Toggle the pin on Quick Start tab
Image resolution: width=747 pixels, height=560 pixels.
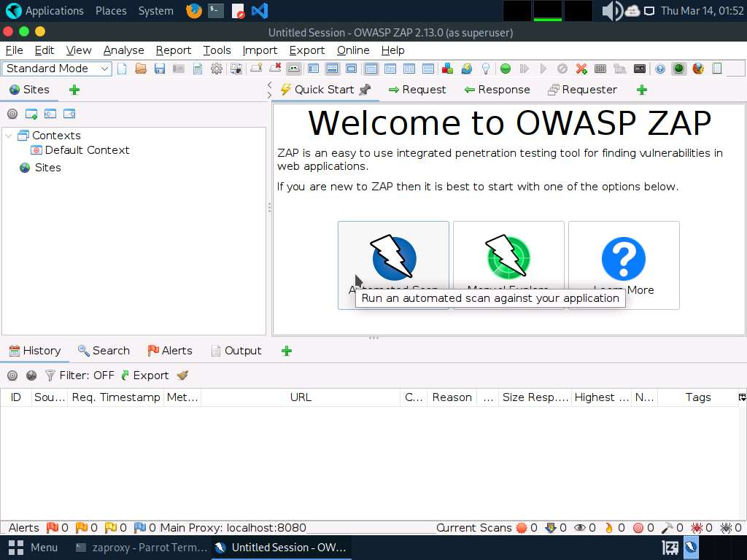tap(365, 90)
